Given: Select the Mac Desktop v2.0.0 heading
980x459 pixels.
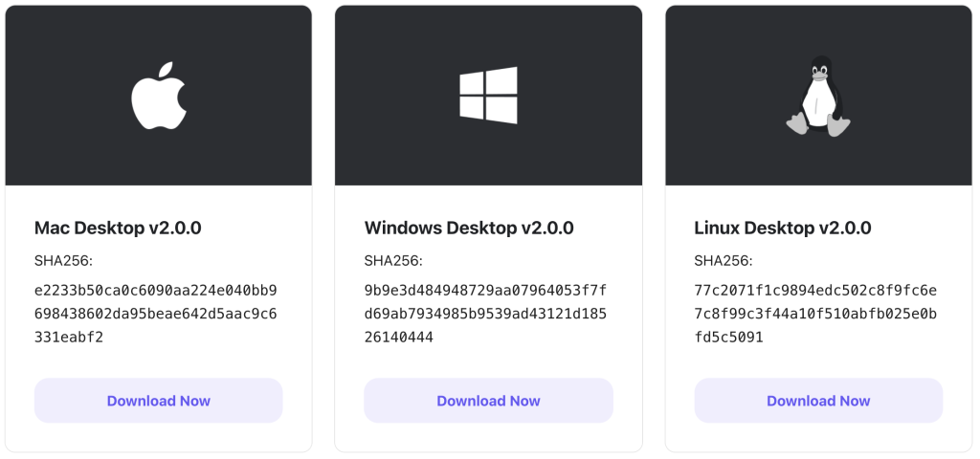Looking at the screenshot, I should pos(118,228).
